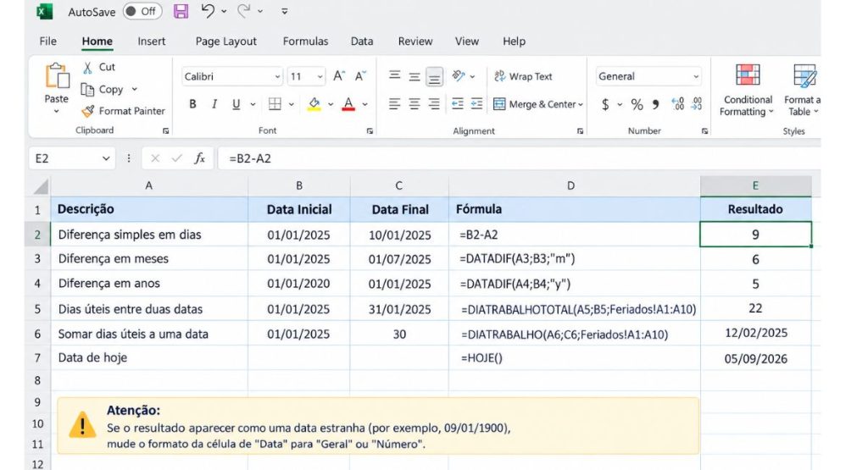Open Alignment settings dialog launcher
The image size is (868, 470).
tap(580, 131)
